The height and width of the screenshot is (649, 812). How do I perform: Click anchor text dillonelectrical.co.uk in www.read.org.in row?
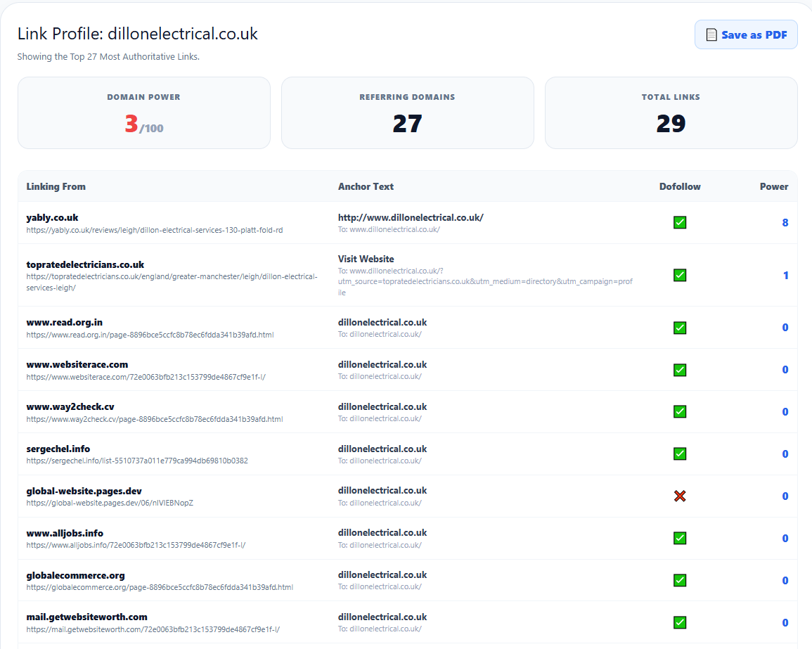click(382, 322)
